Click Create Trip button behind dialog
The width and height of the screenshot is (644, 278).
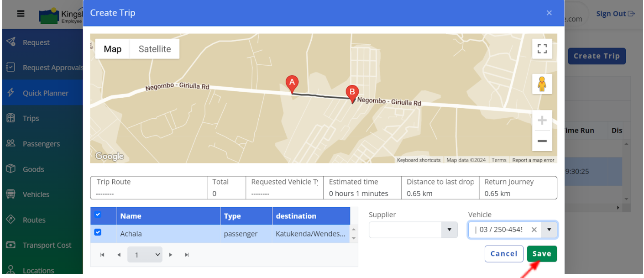pos(597,56)
